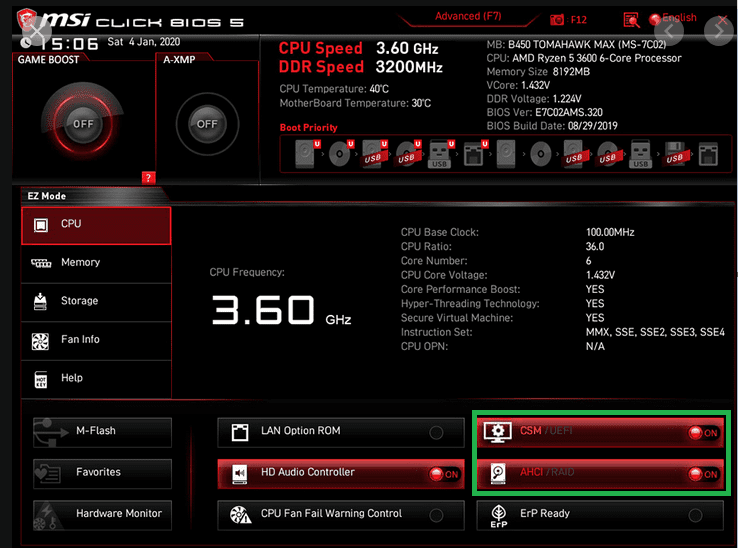Select the UEFI hard disk boot device
This screenshot has width=738, height=548.
click(x=307, y=153)
